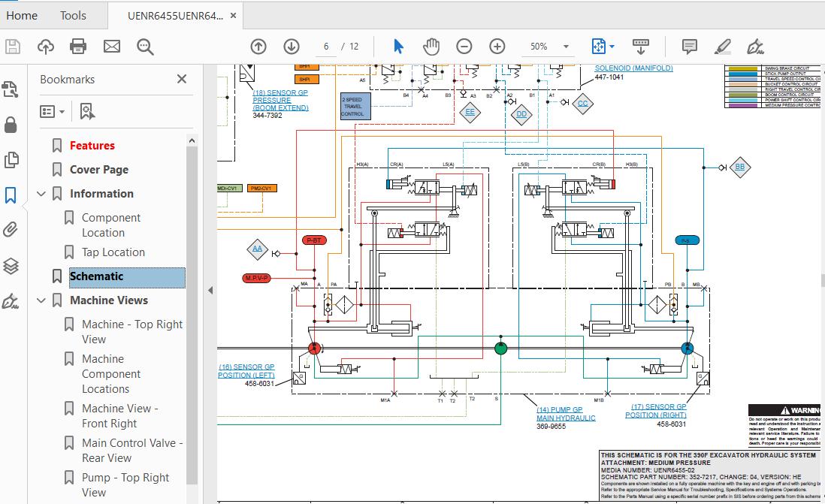Add a comment with the Comment tool
The height and width of the screenshot is (504, 825).
[x=689, y=47]
